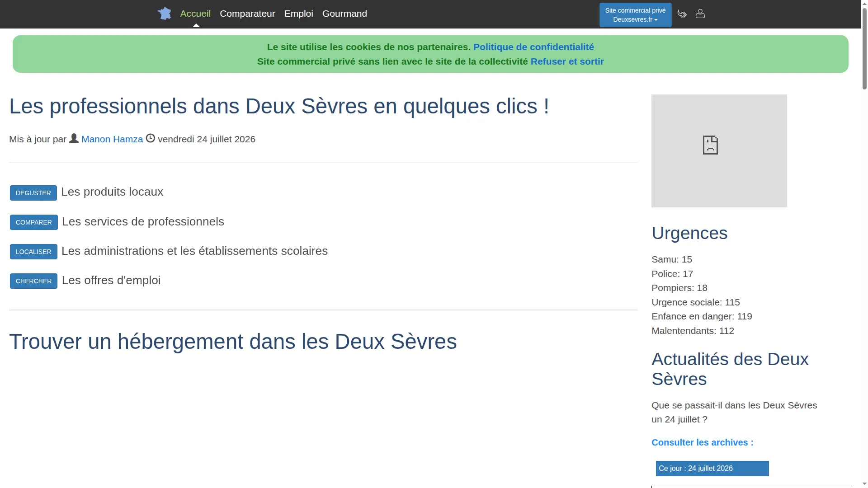Click the Actualités des Deux Sèvres heading
This screenshot has height=488, width=868.
[730, 369]
